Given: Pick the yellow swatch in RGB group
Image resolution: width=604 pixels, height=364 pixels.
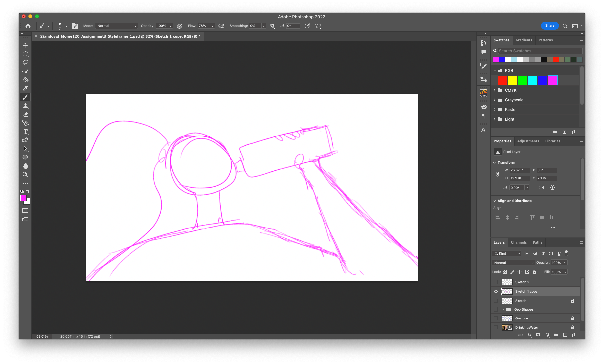Looking at the screenshot, I should [x=513, y=80].
